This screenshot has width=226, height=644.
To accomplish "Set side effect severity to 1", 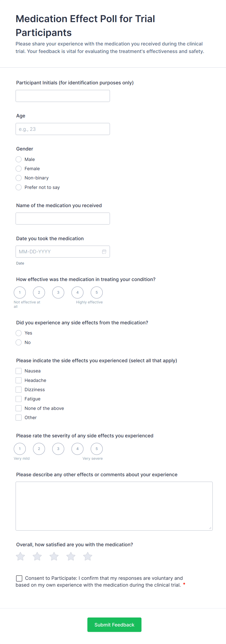I will tap(20, 449).
